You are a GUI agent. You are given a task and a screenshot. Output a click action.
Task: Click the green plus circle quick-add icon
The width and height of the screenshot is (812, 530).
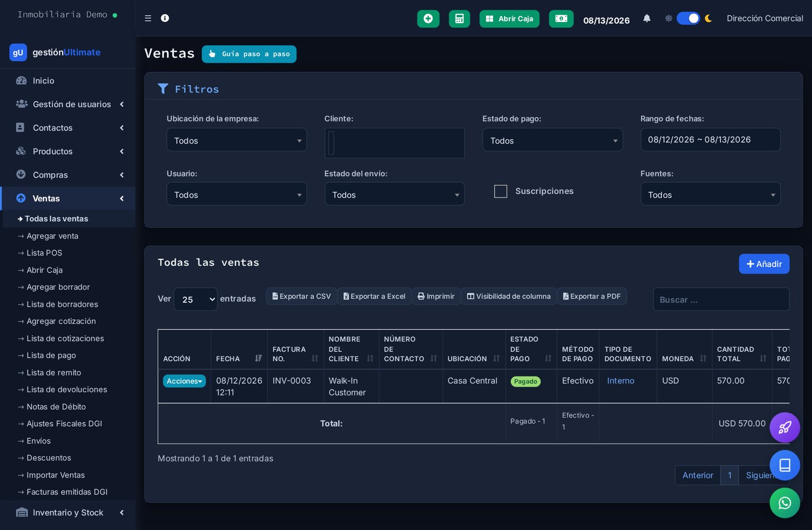point(428,19)
